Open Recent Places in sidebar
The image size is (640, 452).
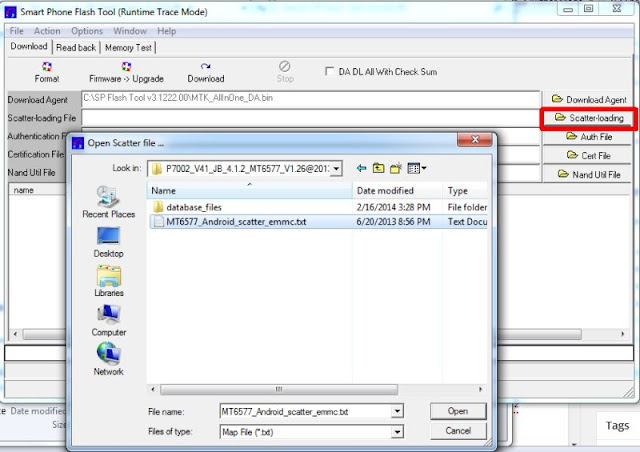coord(109,203)
